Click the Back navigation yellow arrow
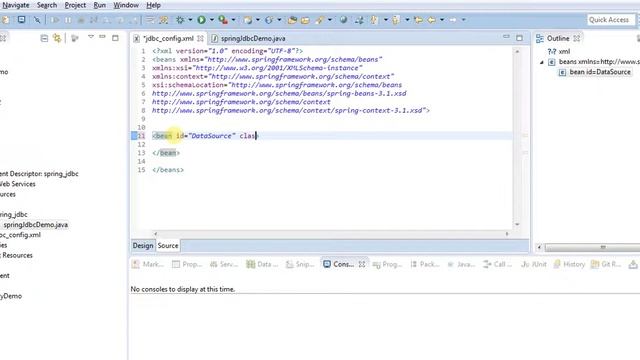Image resolution: width=640 pixels, height=360 pixels. (431, 20)
